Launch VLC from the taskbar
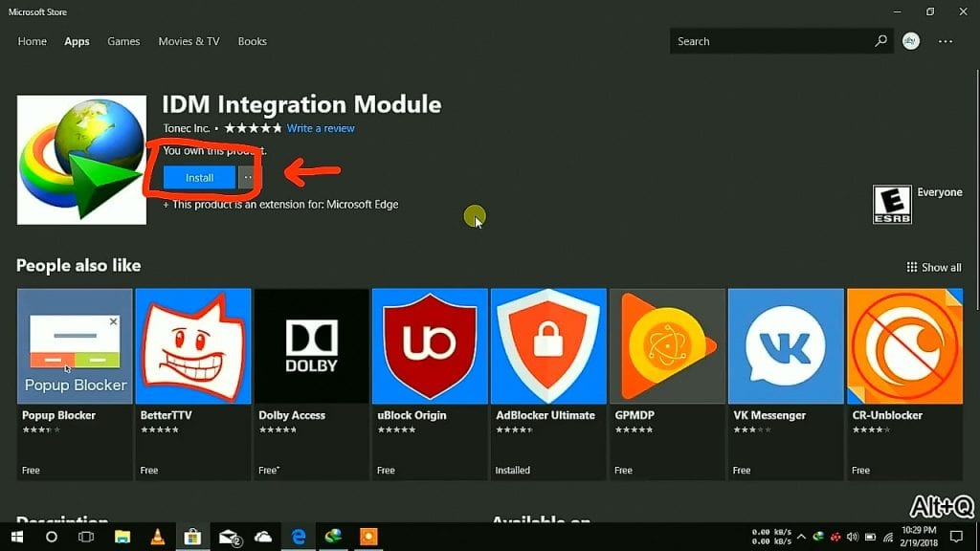This screenshot has height=551, width=980. pos(159,537)
